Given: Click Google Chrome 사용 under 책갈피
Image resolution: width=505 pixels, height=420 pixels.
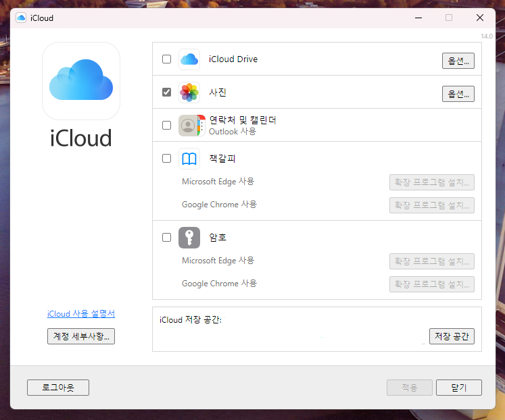Looking at the screenshot, I should pos(219,205).
